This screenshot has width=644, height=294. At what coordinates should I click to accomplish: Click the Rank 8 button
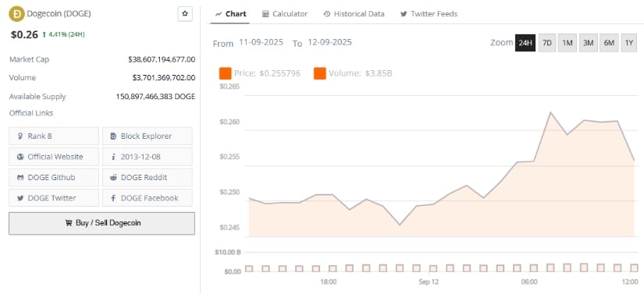click(54, 136)
